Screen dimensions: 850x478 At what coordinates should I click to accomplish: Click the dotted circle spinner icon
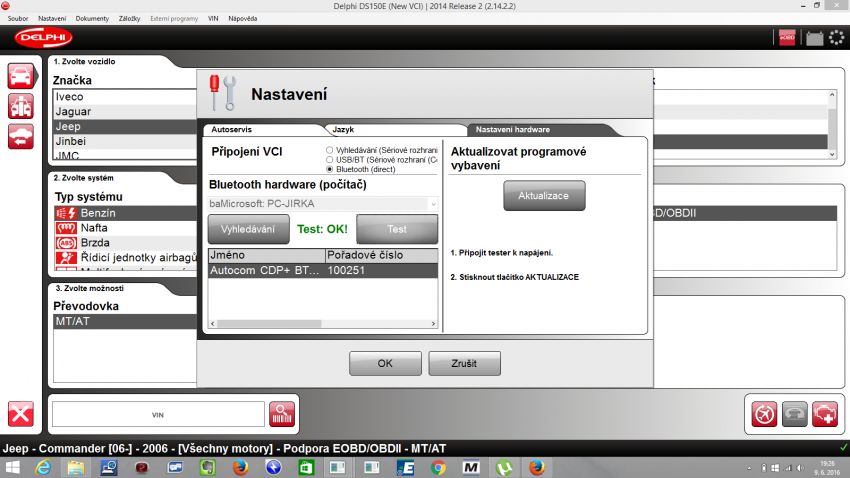pos(836,37)
